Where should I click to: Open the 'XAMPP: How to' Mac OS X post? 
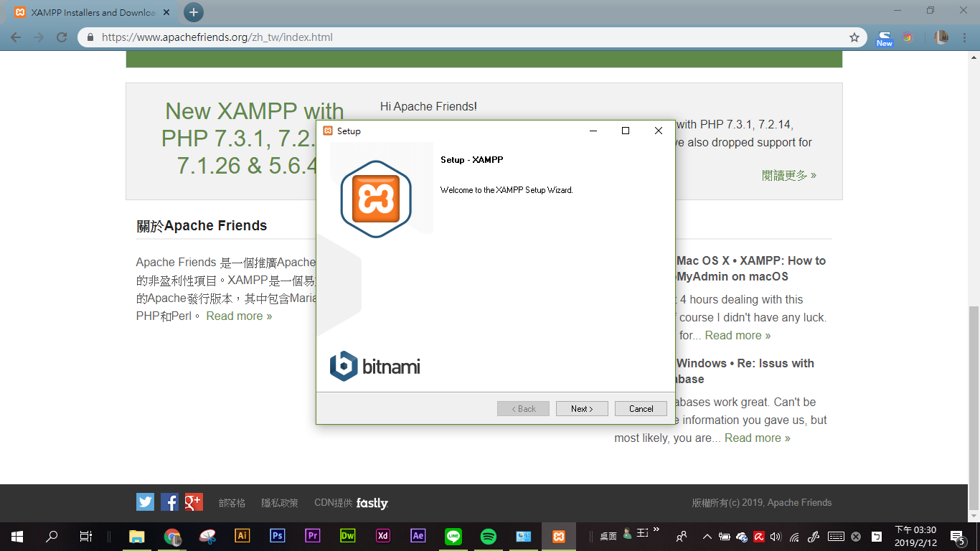coord(751,268)
